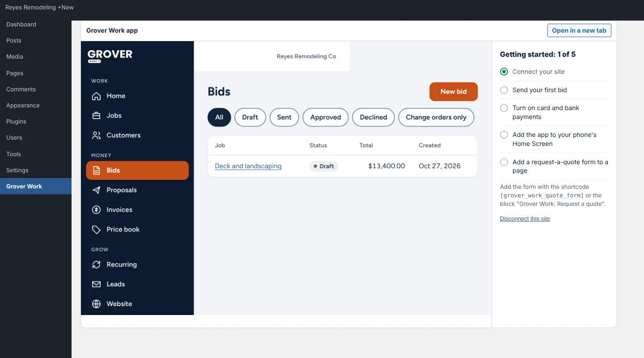Click the Invoices dollar coin icon
The width and height of the screenshot is (644, 358).
96,210
